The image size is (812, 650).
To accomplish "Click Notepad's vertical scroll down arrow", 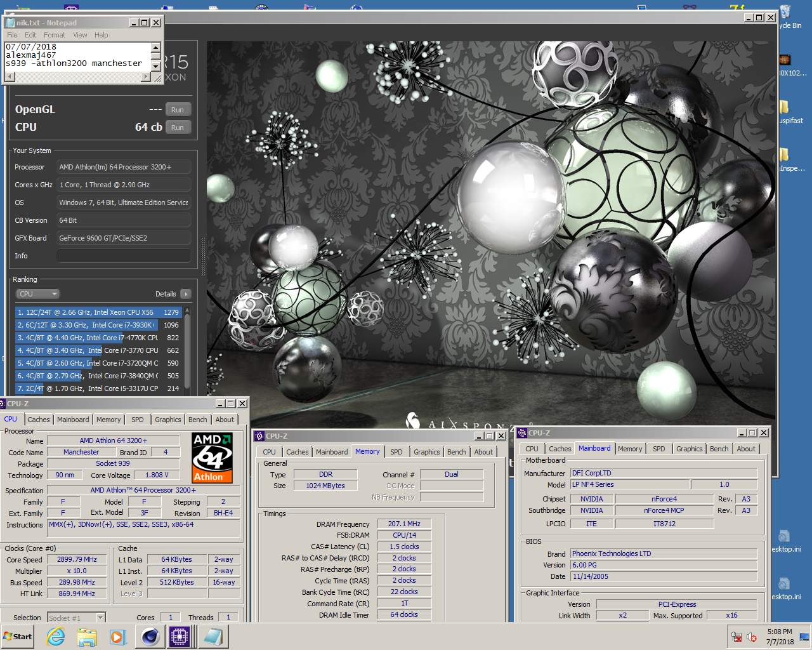I will click(155, 66).
